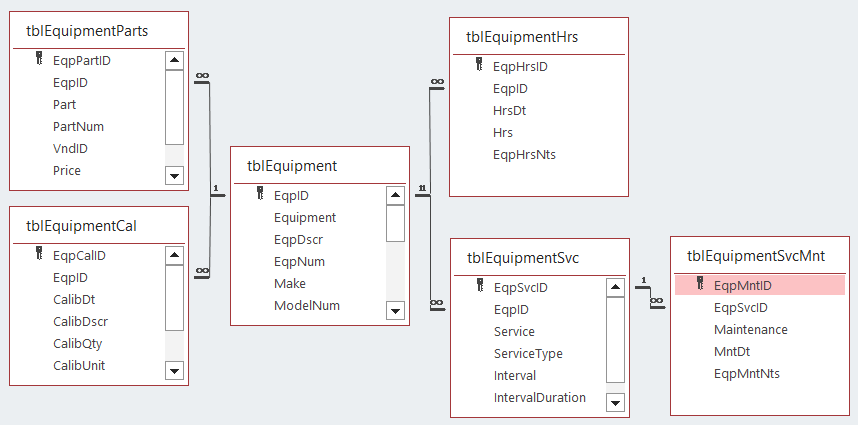Screen dimensions: 858x425
Task: Select the HrsDt field in tblEquipmentHrs
Action: (509, 111)
